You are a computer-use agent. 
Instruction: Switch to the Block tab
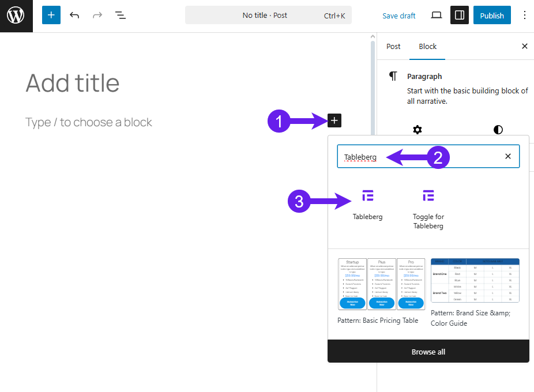[x=427, y=47]
